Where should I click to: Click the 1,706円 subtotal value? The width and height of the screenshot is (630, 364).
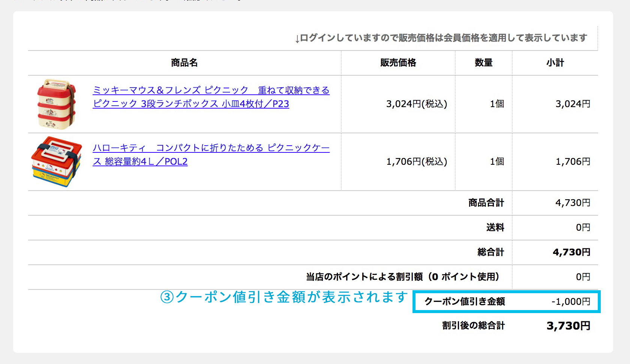coord(573,161)
